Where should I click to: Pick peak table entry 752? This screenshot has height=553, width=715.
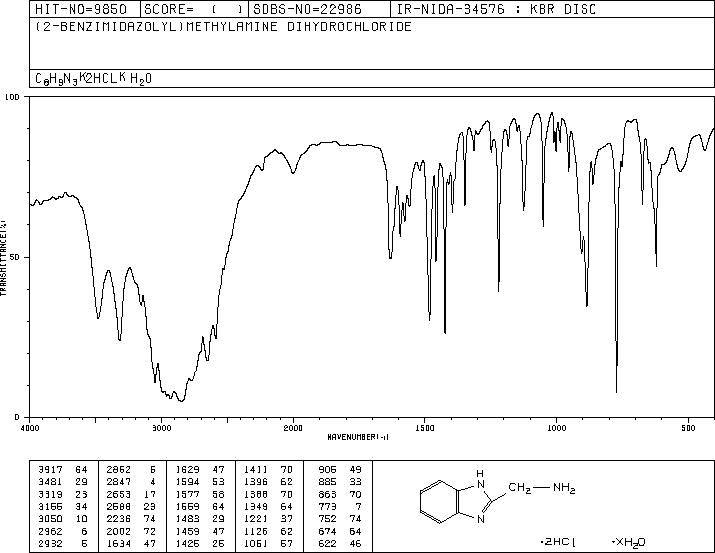tap(340, 519)
